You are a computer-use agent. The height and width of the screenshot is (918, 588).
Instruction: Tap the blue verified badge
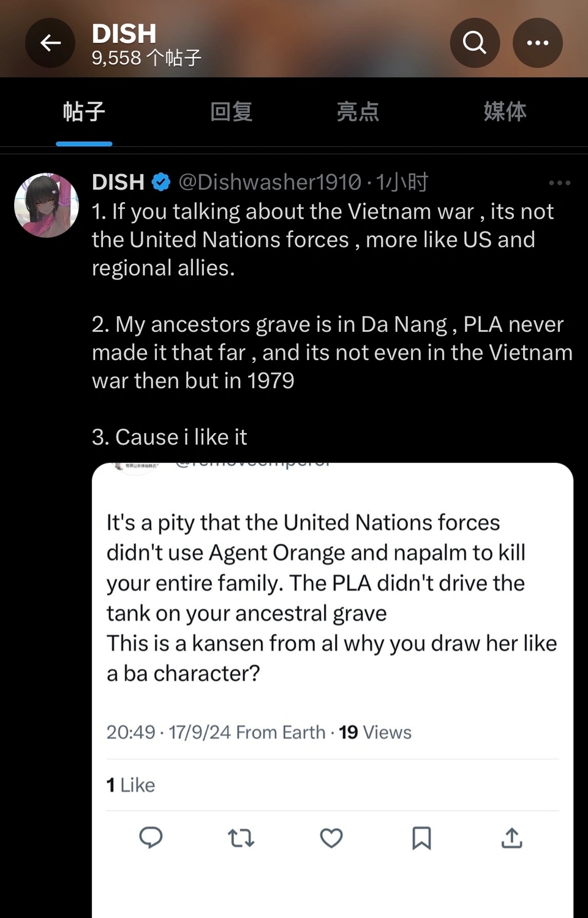(x=161, y=182)
